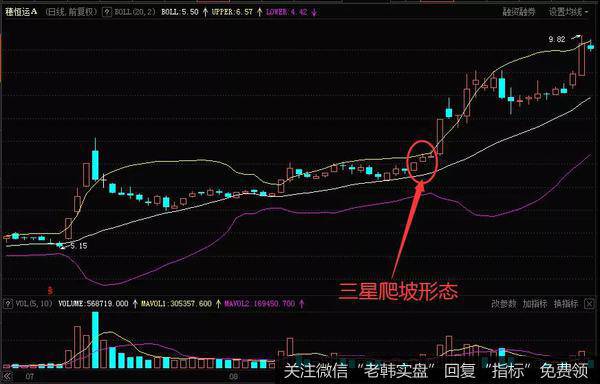Click the 穗恒运A stock name

click(x=21, y=12)
